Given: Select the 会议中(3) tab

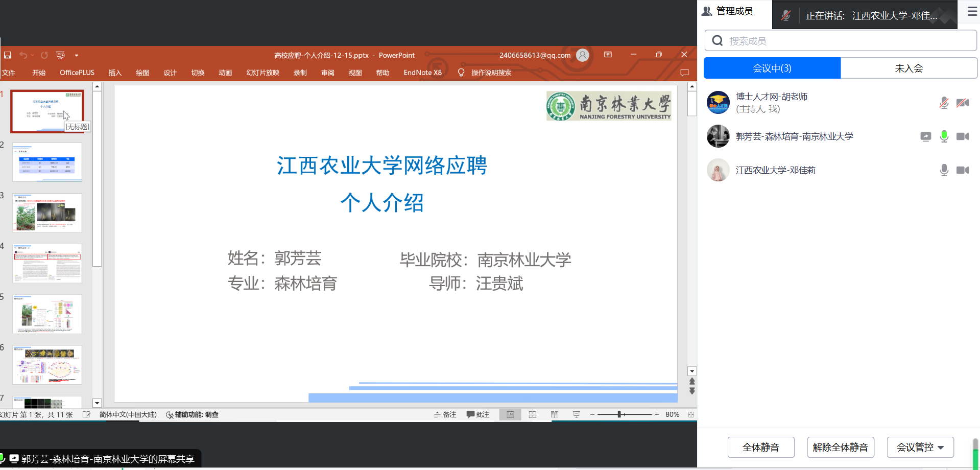Looking at the screenshot, I should point(772,68).
